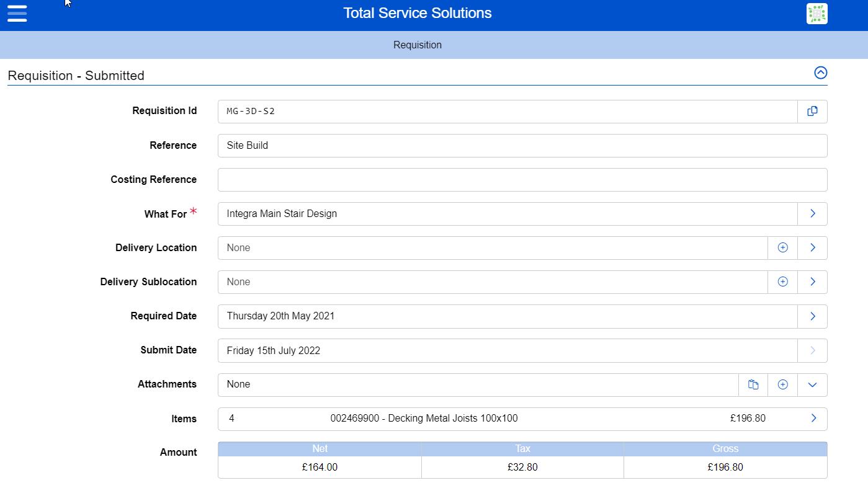868x501 pixels.
Task: Click the Required Date field
Action: 508,316
